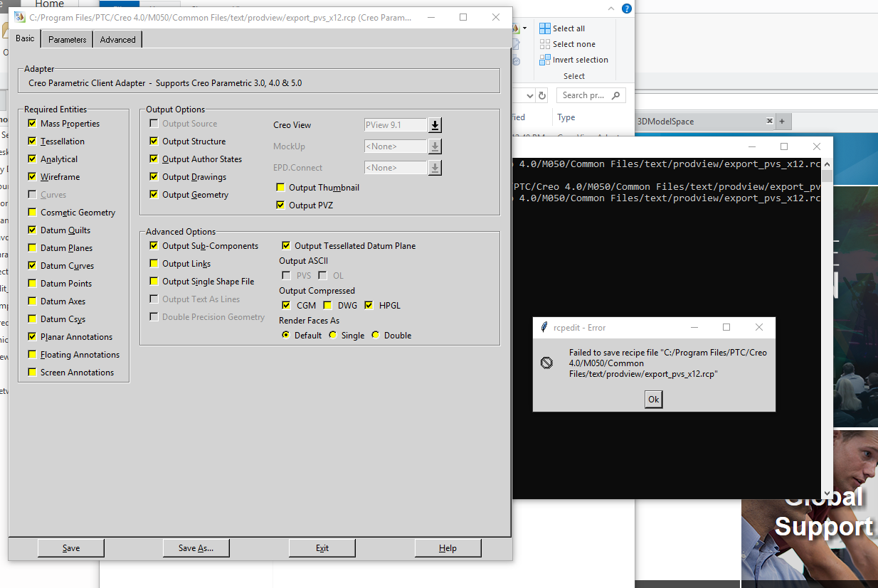This screenshot has width=878, height=588.
Task: Enable the Screen Annotations entity
Action: [x=31, y=372]
